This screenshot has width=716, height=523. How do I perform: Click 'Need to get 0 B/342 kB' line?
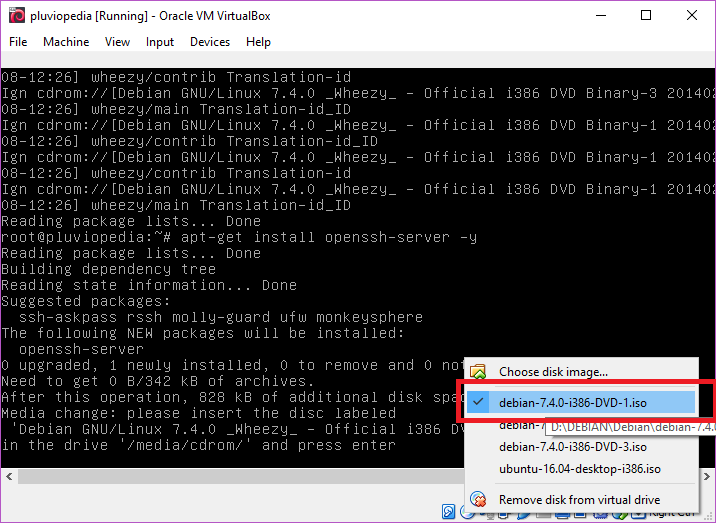[x=158, y=381]
